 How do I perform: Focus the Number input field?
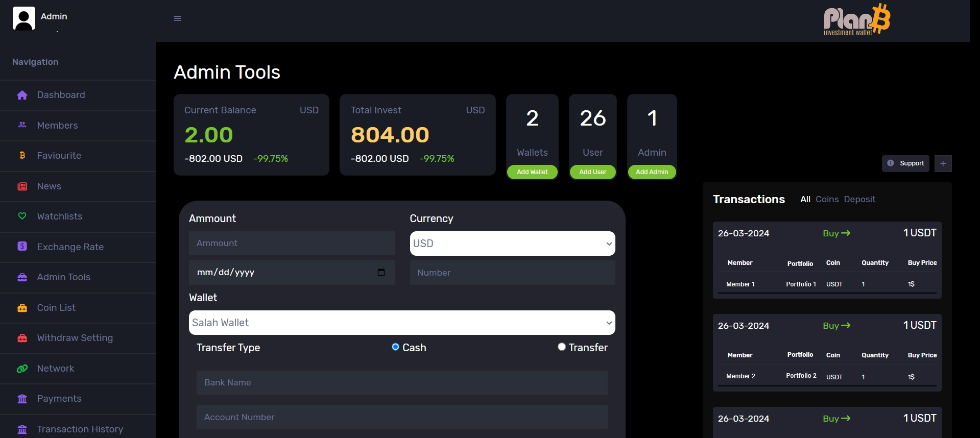click(513, 273)
